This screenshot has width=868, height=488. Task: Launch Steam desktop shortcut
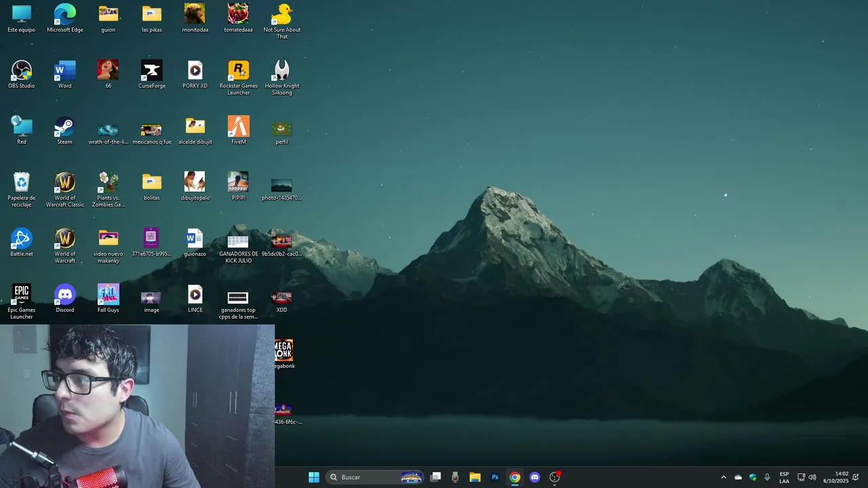[x=65, y=131]
